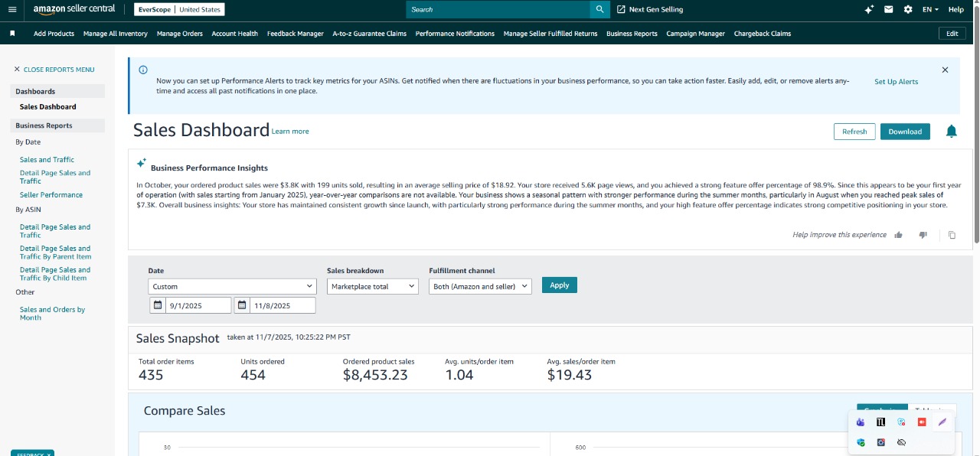Open the Sales breakdown dropdown
980x456 pixels.
[372, 286]
